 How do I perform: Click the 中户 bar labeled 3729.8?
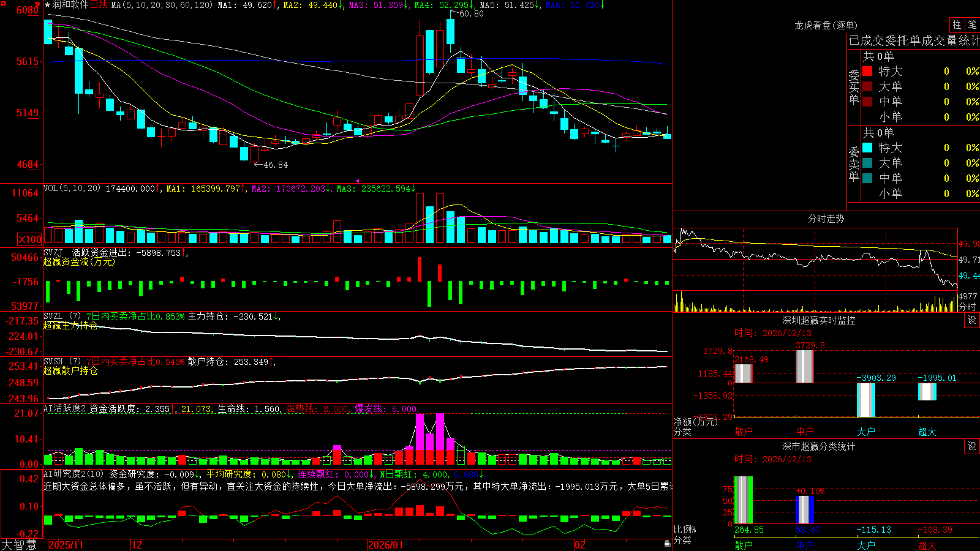coord(805,367)
